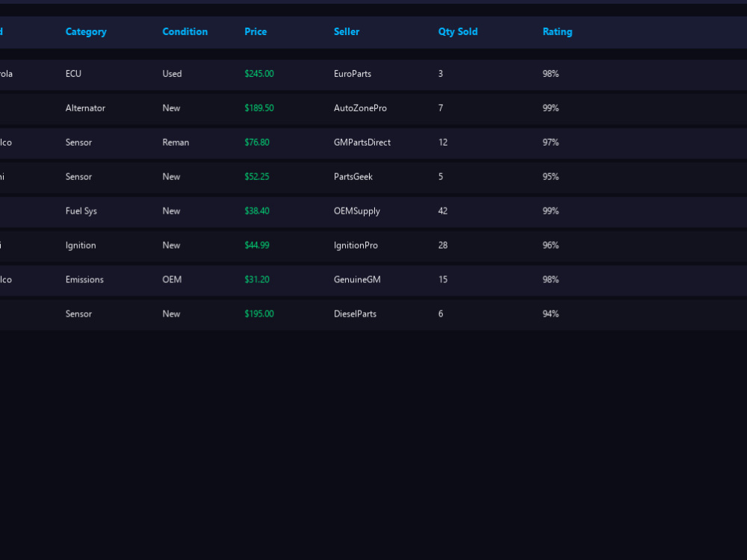Open seller GenuineGM
Image resolution: width=747 pixels, height=560 pixels.
[x=357, y=279]
